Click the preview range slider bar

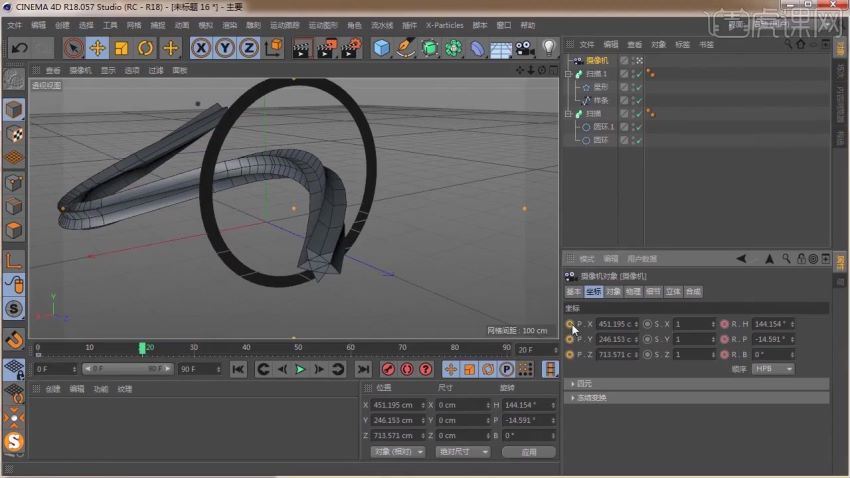click(x=127, y=369)
